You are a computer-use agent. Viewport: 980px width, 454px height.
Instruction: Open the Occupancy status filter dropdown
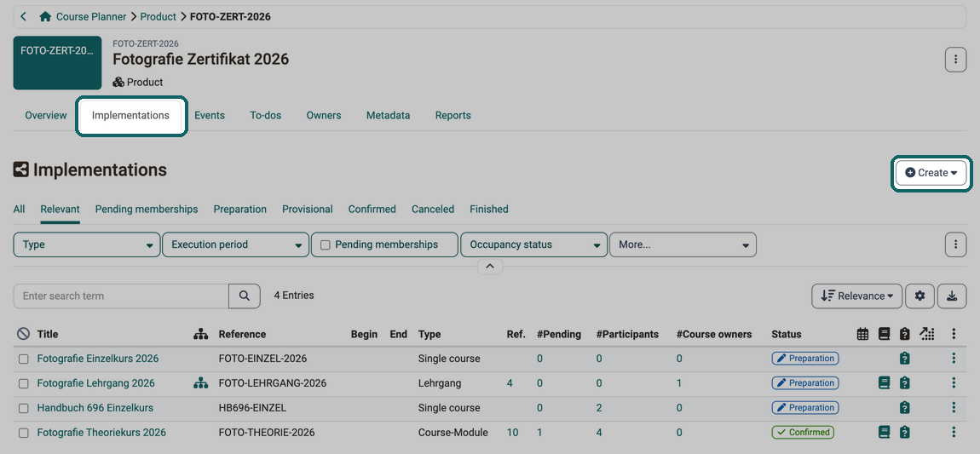[533, 244]
